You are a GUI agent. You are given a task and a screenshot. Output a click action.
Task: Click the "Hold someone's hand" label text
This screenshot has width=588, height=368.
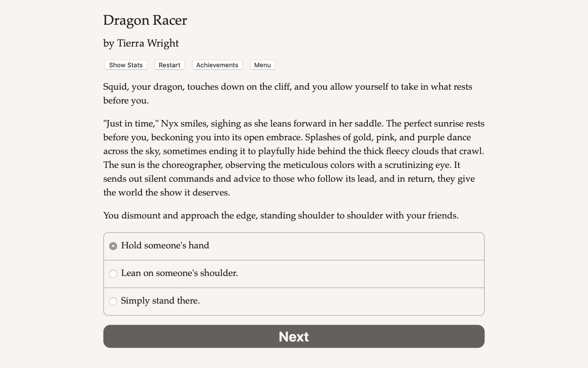coord(165,245)
